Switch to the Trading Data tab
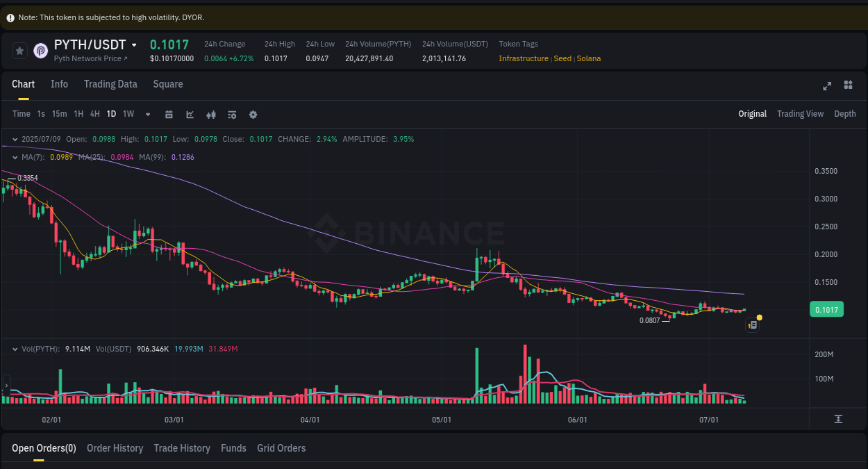 (110, 84)
